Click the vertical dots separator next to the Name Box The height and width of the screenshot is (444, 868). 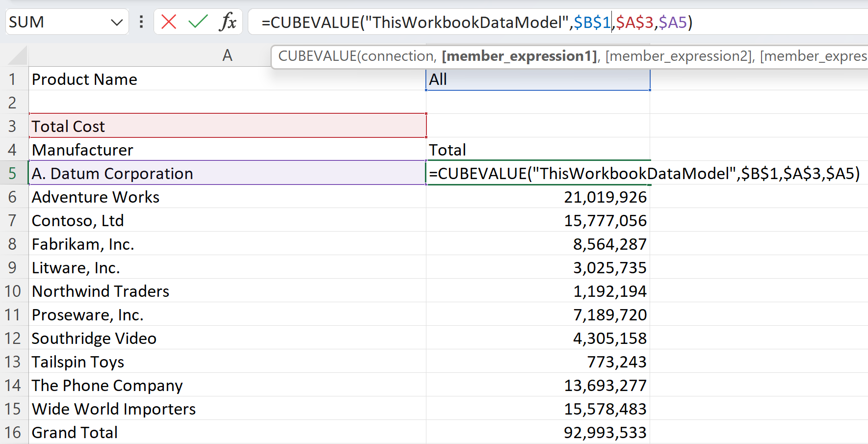pos(141,22)
